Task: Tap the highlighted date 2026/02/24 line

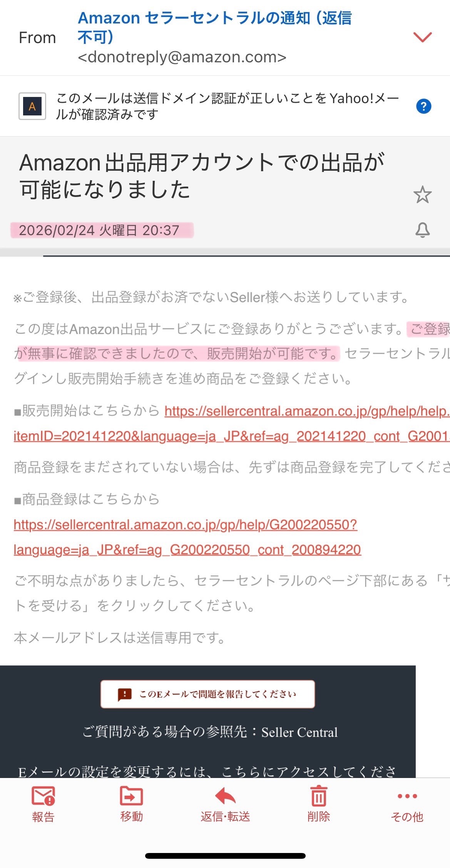Action: (x=99, y=230)
